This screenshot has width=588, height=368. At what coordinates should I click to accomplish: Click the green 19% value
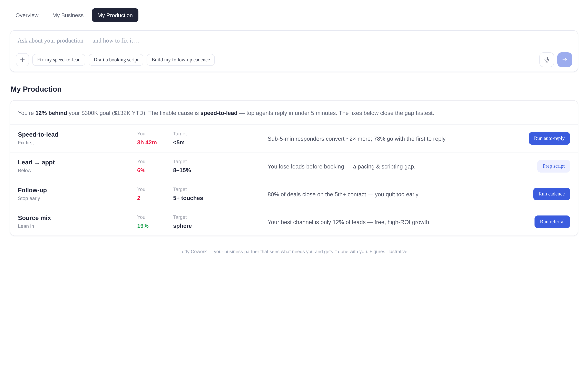[143, 226]
